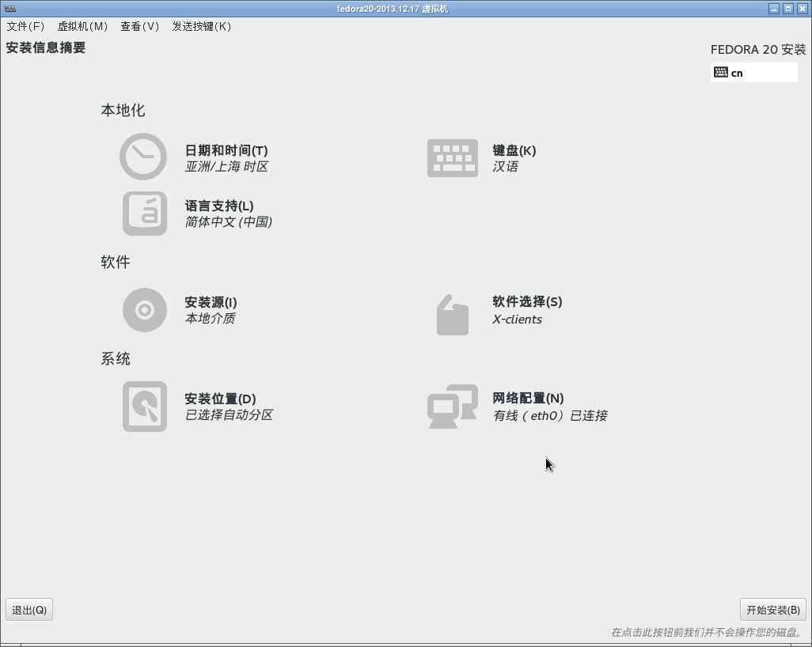Click the virtual machine window title icon
Viewport: 812px width, 647px height.
point(9,9)
